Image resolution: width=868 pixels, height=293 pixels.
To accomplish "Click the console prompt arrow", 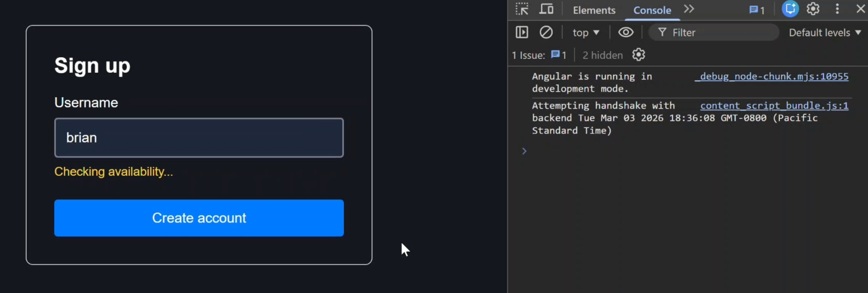I will click(x=524, y=151).
